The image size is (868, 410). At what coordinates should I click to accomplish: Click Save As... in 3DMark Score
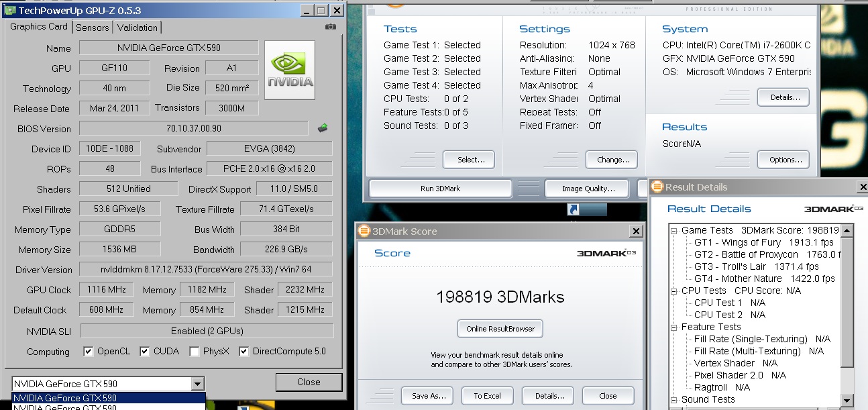[x=427, y=396]
